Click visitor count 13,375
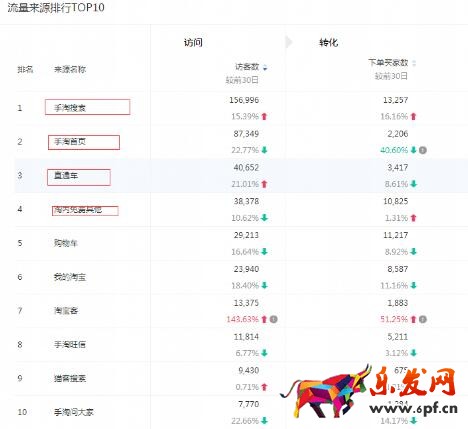This screenshot has width=468, height=429. pos(246,303)
